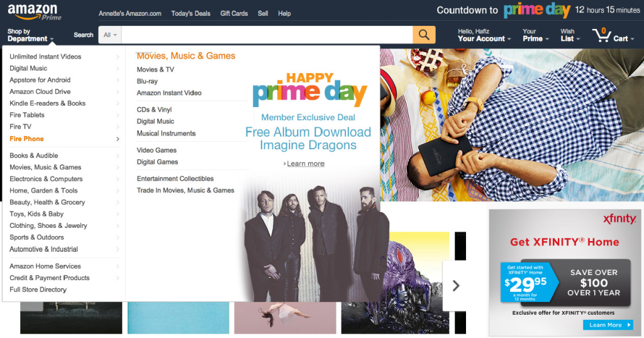This screenshot has width=644, height=338.
Task: Open Today's Deals link
Action: click(191, 14)
